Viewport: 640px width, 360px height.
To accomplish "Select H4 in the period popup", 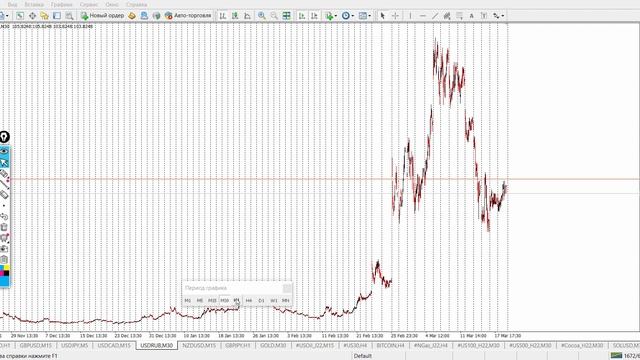I will coord(249,300).
